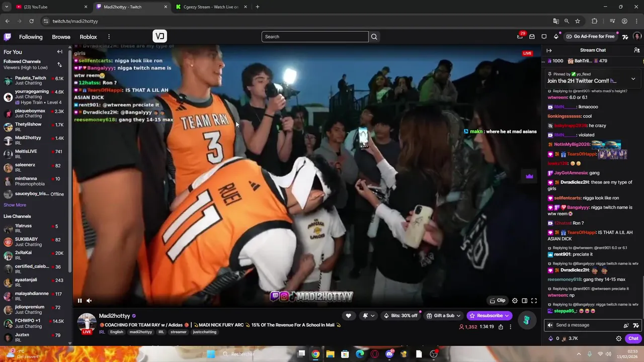644x362 pixels.
Task: Reload the Twitch page
Action: [31, 21]
